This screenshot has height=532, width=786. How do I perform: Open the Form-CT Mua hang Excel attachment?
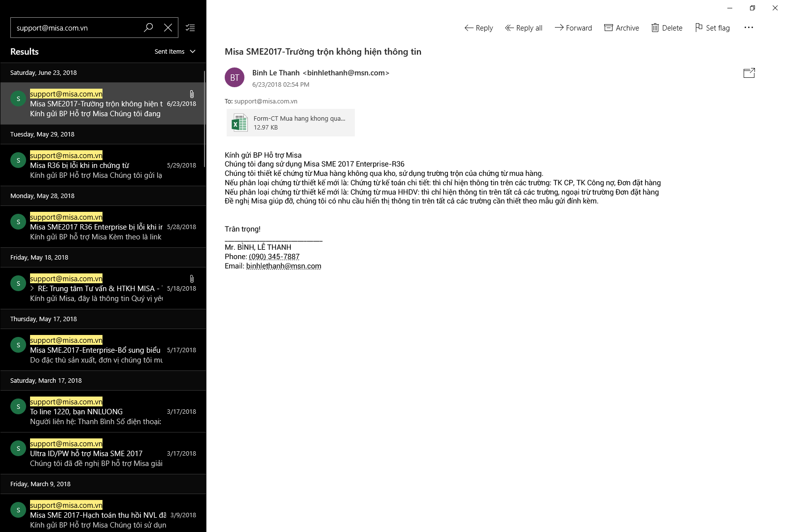click(291, 123)
